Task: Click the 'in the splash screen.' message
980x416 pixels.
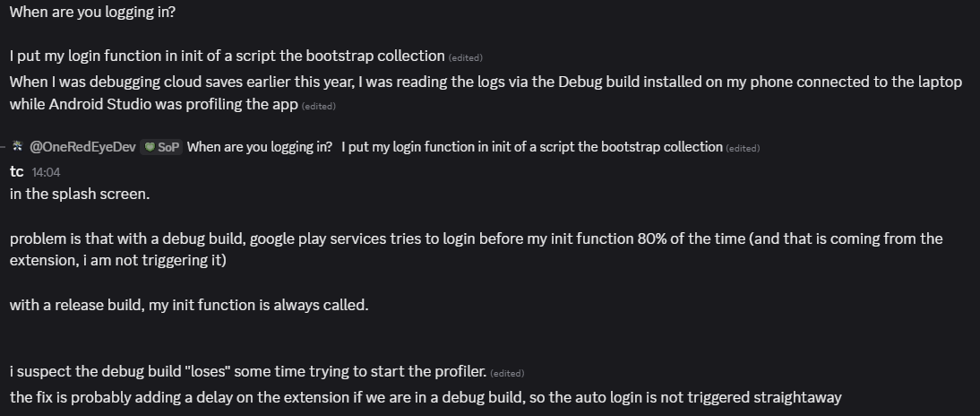Action: point(80,194)
